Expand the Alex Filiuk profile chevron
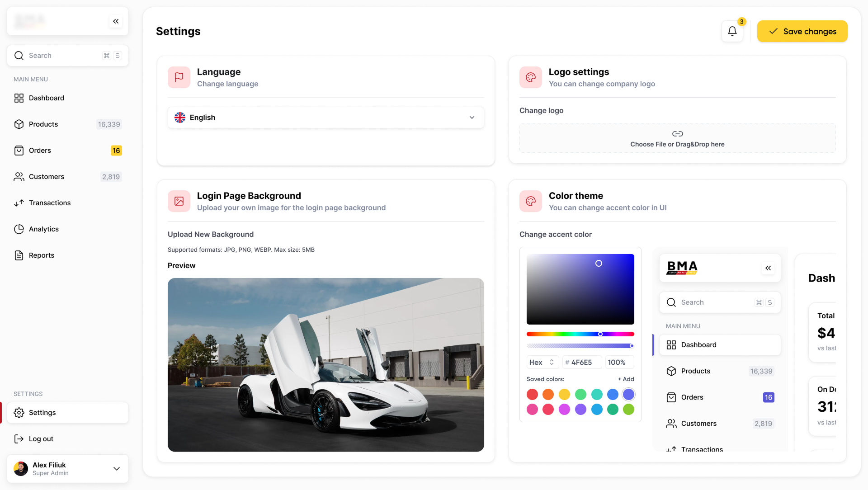The height and width of the screenshot is (490, 868). click(117, 469)
